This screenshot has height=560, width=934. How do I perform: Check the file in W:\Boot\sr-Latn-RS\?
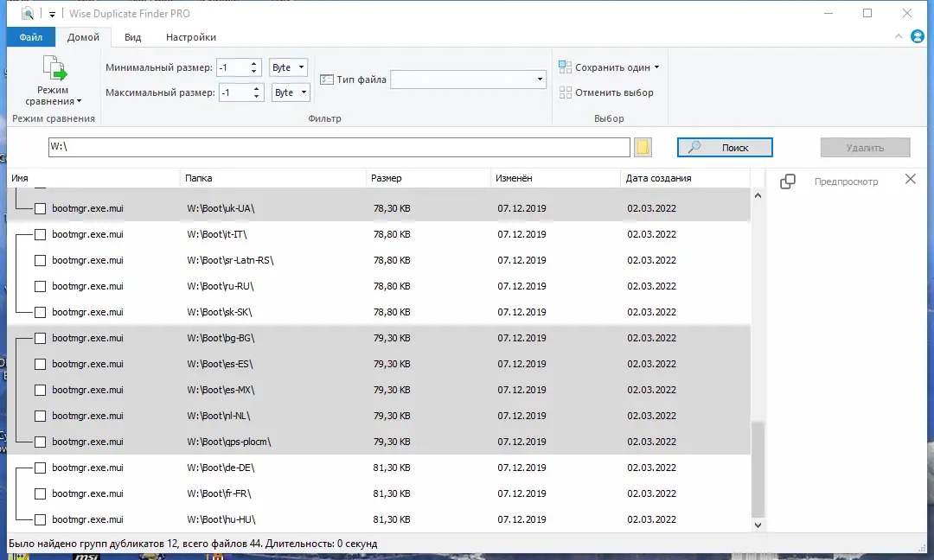(40, 260)
